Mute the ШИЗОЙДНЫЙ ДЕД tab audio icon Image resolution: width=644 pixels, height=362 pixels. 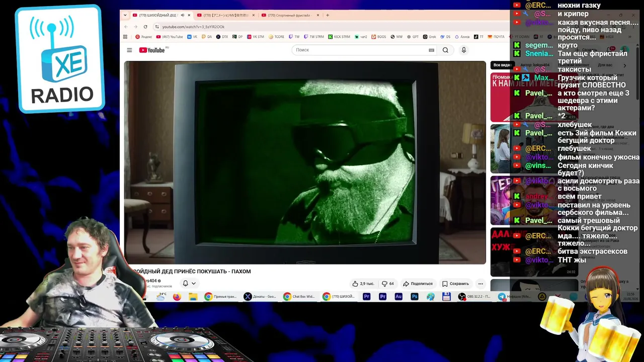pyautogui.click(x=182, y=15)
